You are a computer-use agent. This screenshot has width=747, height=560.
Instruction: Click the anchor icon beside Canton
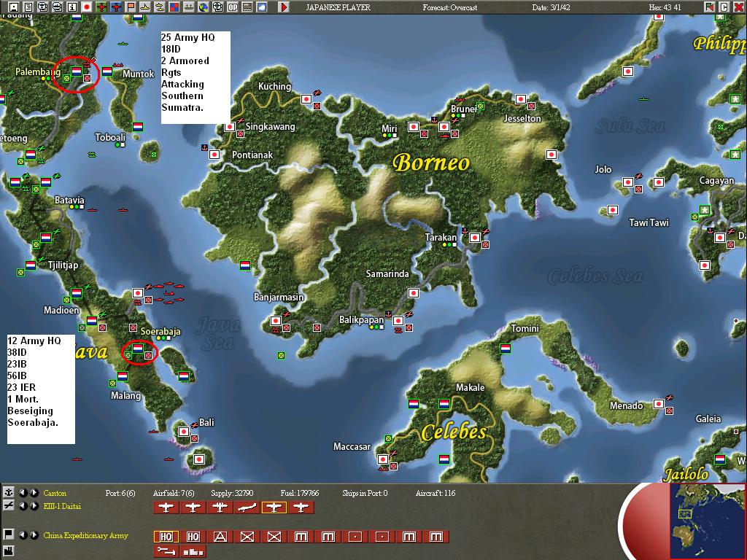coord(8,493)
